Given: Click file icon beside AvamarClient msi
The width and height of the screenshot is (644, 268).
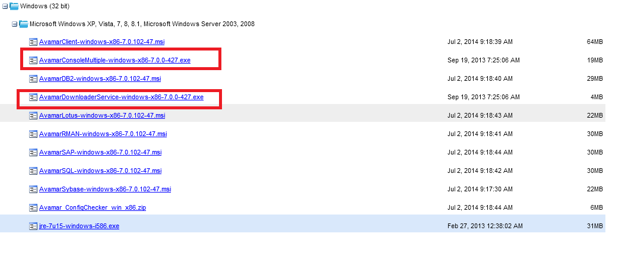Looking at the screenshot, I should pos(33,42).
